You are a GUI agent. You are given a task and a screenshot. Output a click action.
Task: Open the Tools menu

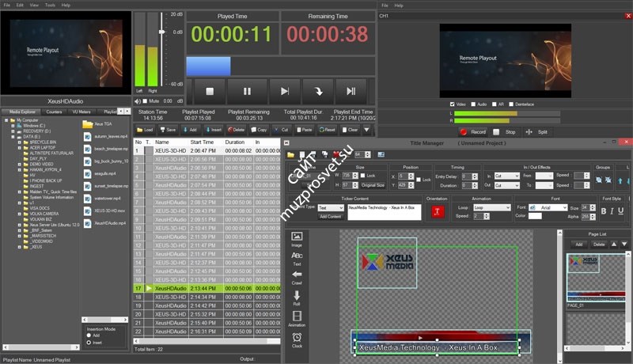(50, 6)
